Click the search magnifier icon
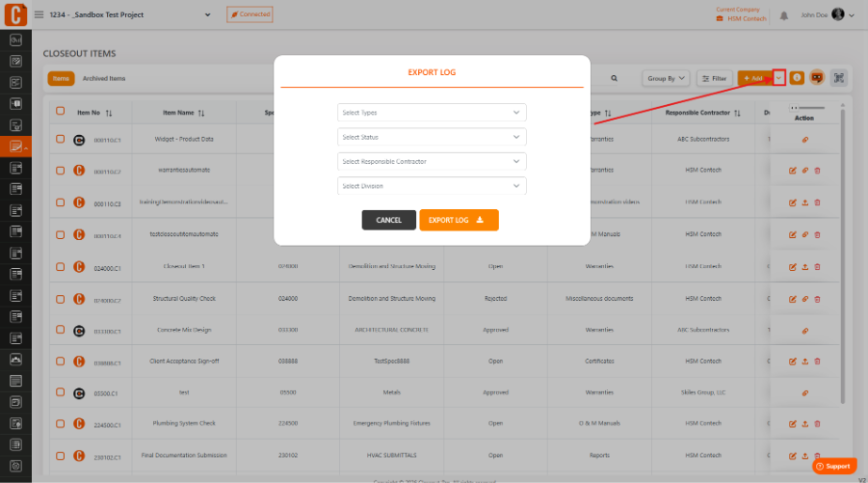868x483 pixels. (x=614, y=78)
